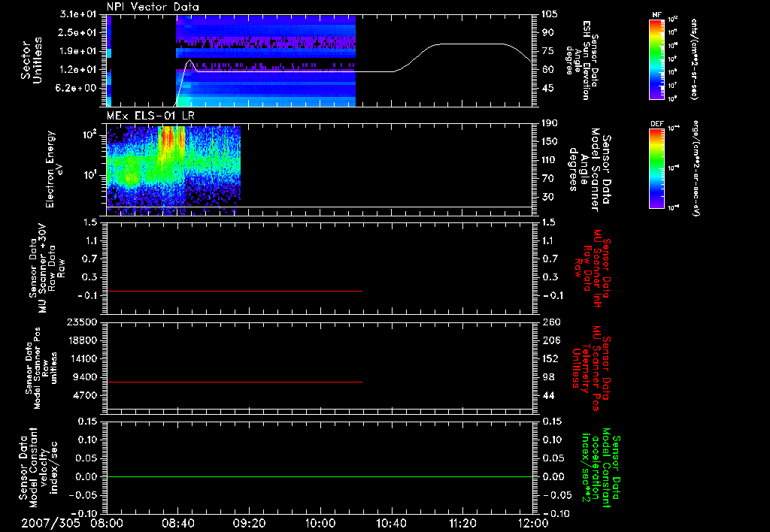Click the 08:40 time axis label
The height and width of the screenshot is (532, 770).
click(177, 523)
